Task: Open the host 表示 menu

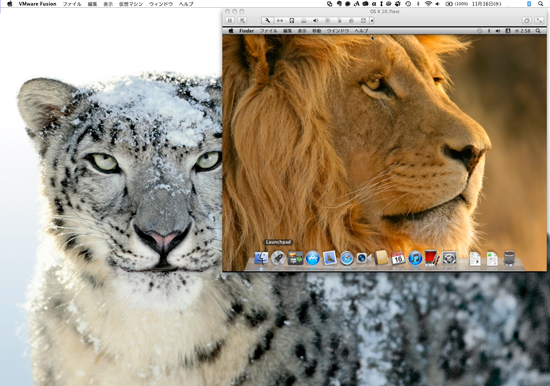Action: coord(108,4)
